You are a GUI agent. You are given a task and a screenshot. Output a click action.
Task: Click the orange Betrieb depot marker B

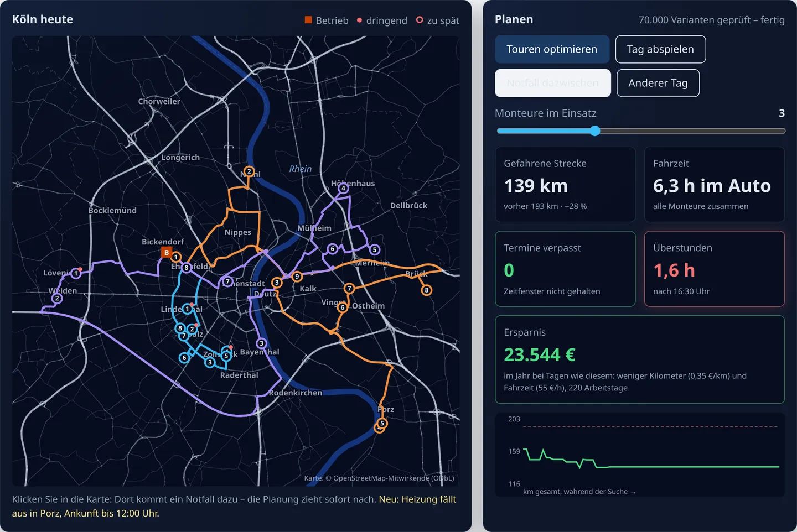[x=167, y=252]
